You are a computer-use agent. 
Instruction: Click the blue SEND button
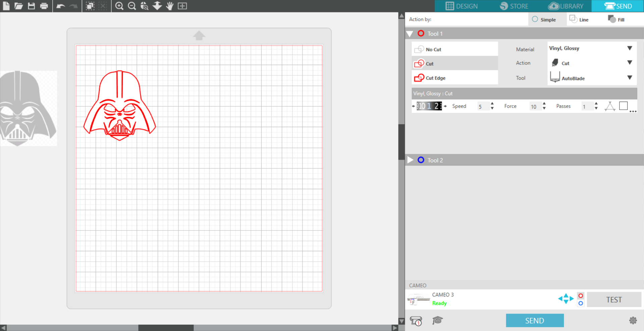click(535, 321)
